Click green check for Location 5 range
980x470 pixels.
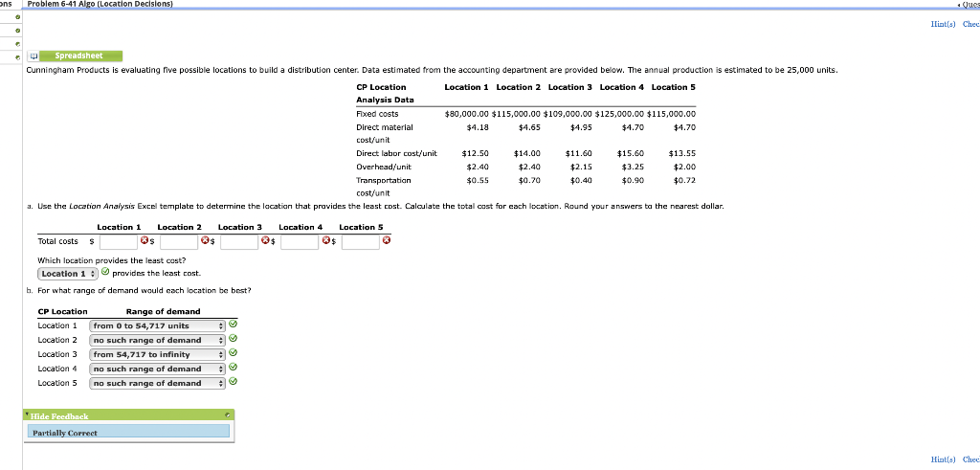click(x=234, y=381)
